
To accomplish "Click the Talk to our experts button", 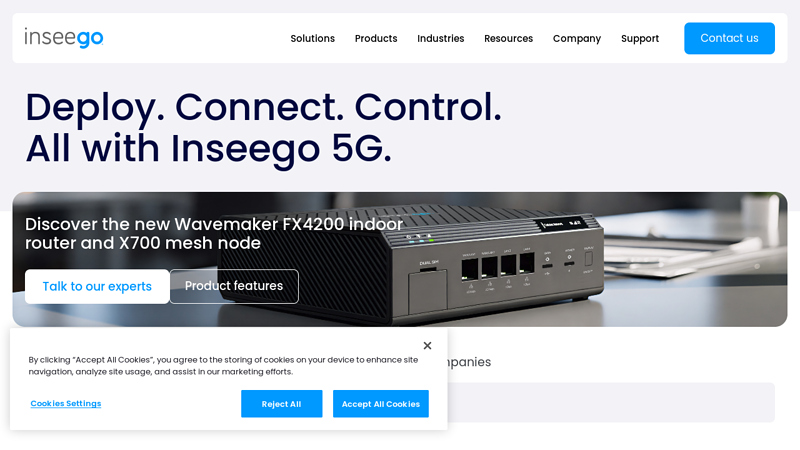I will tap(97, 286).
